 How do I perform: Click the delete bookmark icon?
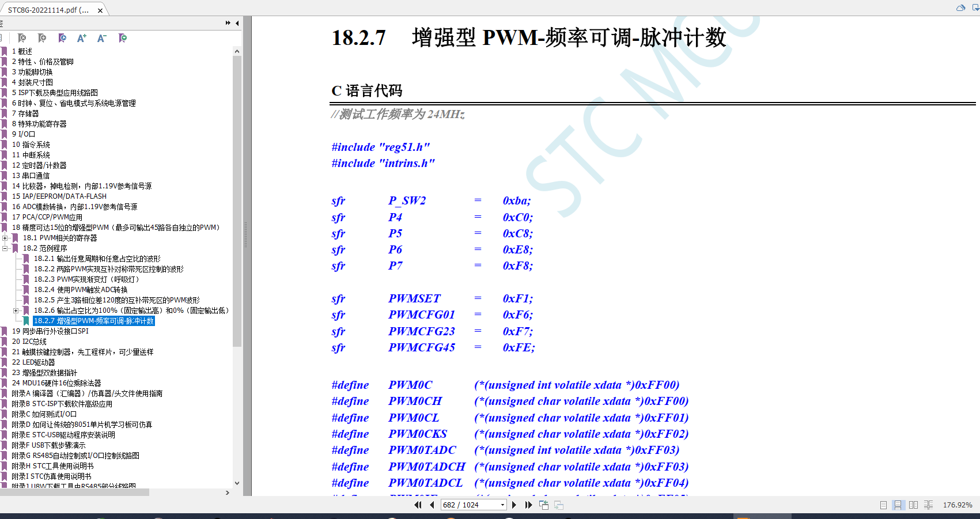[x=22, y=38]
